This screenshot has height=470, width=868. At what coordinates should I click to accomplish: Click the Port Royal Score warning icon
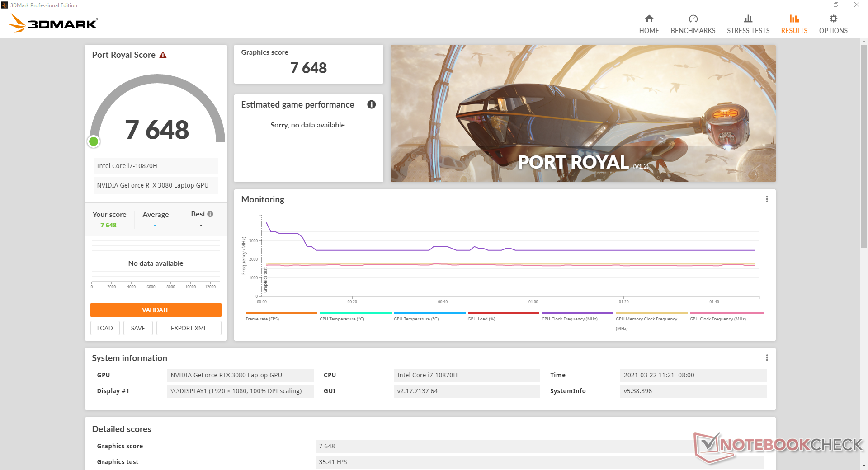coord(163,55)
